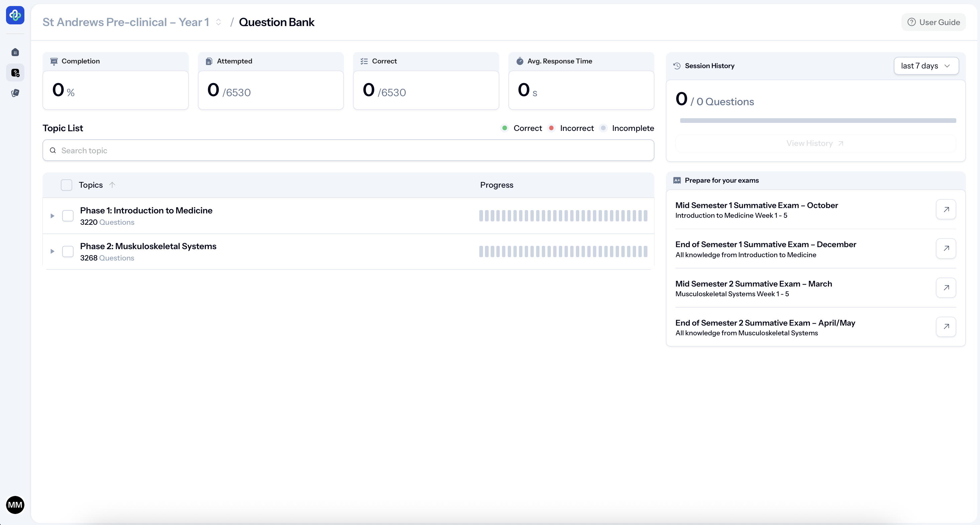Viewport: 980px width, 525px height.
Task: Open End of Semester 2 exam arrow
Action: (946, 327)
